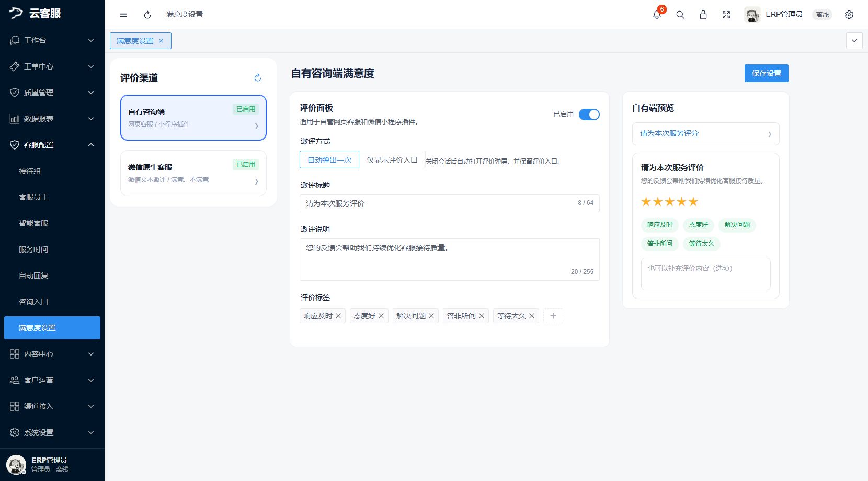868x481 pixels.
Task: Click the ERP管理员 avatar in top bar
Action: click(752, 15)
